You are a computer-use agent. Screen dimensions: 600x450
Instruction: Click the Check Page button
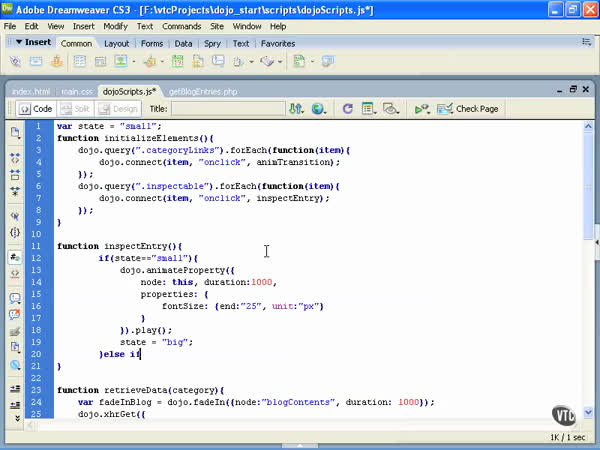coord(469,109)
